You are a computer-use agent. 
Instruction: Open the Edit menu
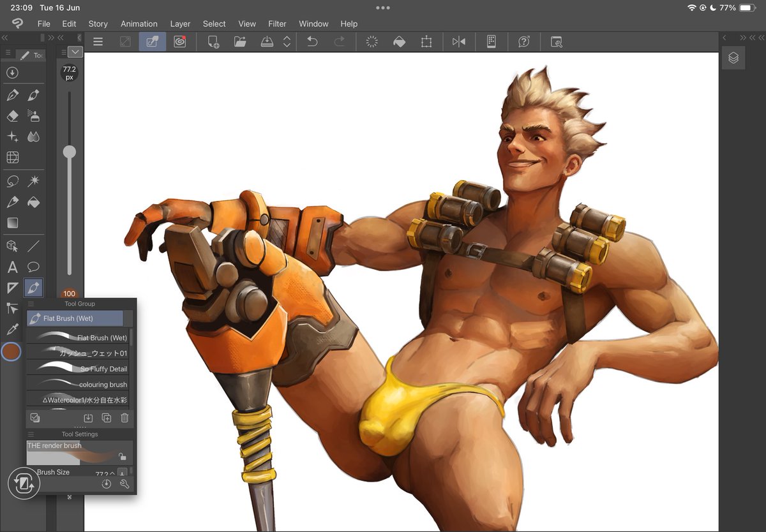pos(69,24)
